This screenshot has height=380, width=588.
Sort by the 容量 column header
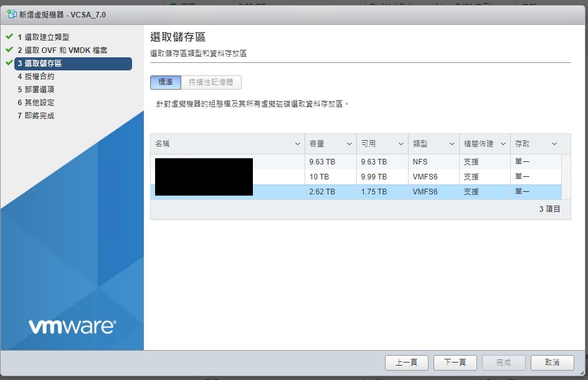(317, 144)
